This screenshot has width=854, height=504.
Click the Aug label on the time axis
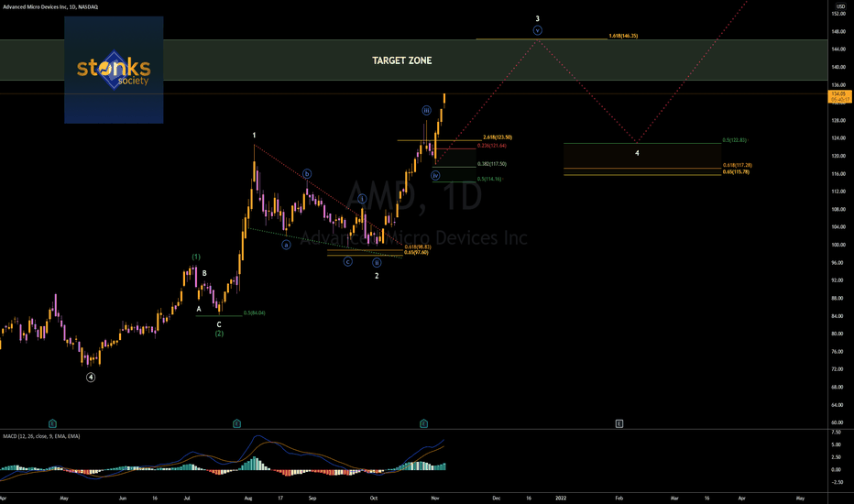click(x=248, y=498)
